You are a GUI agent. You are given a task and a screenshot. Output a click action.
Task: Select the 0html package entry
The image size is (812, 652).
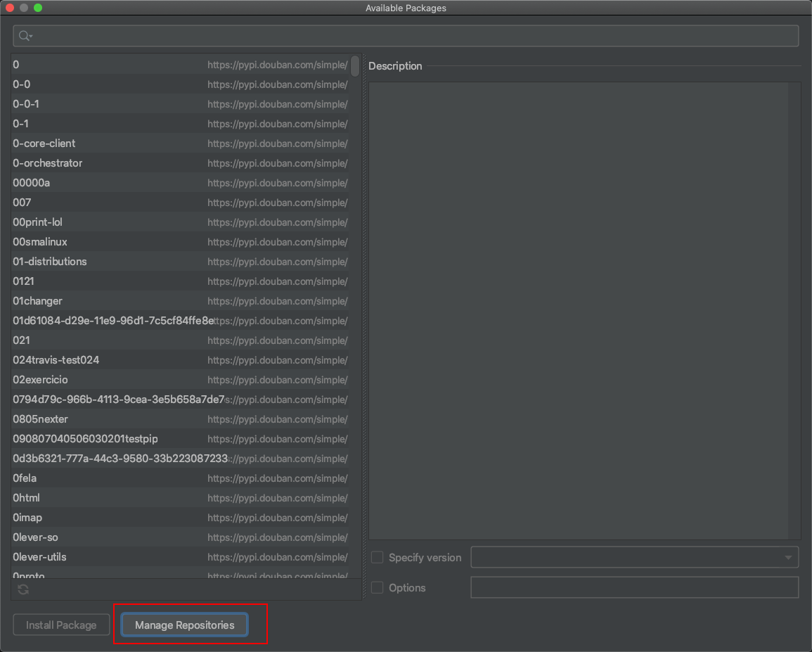coord(27,498)
